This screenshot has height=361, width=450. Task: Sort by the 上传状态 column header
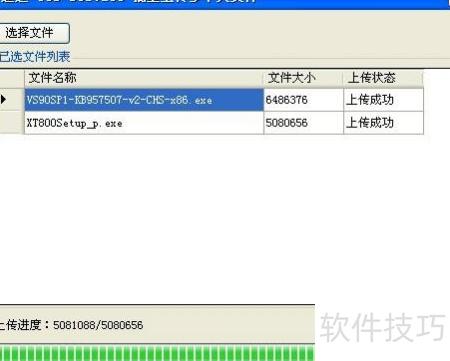[383, 78]
